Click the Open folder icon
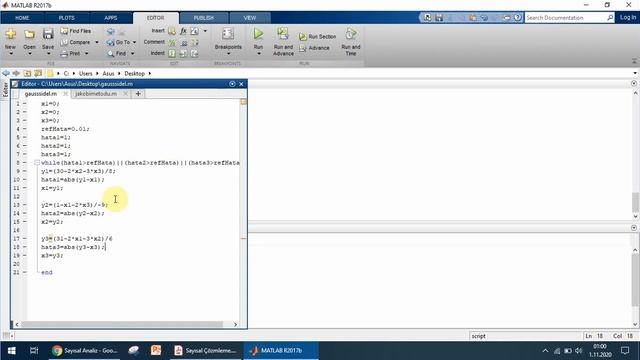 pyautogui.click(x=29, y=34)
